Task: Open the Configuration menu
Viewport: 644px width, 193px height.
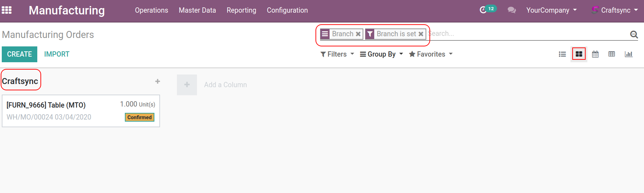Action: click(287, 10)
